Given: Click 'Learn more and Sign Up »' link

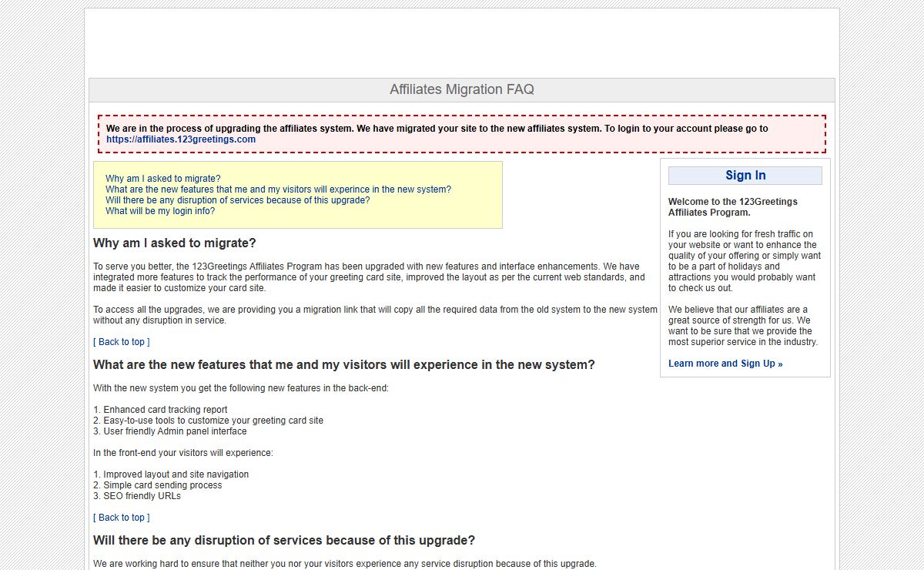Looking at the screenshot, I should [x=725, y=364].
